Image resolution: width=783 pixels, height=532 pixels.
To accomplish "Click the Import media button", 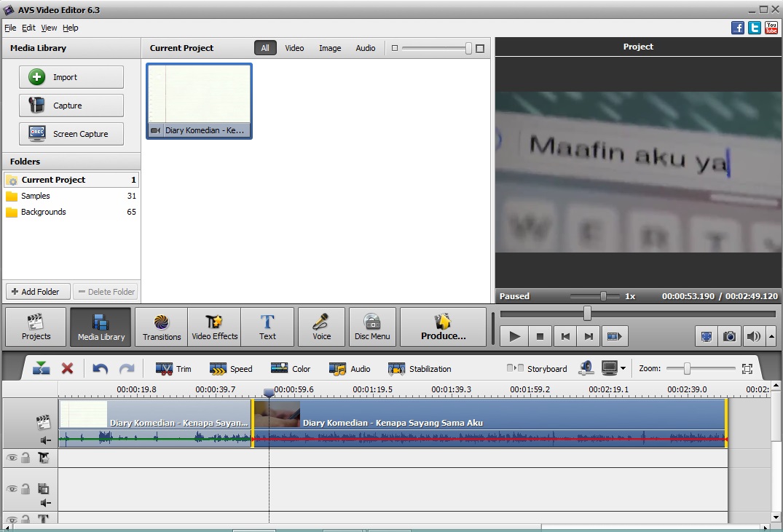I will (71, 77).
